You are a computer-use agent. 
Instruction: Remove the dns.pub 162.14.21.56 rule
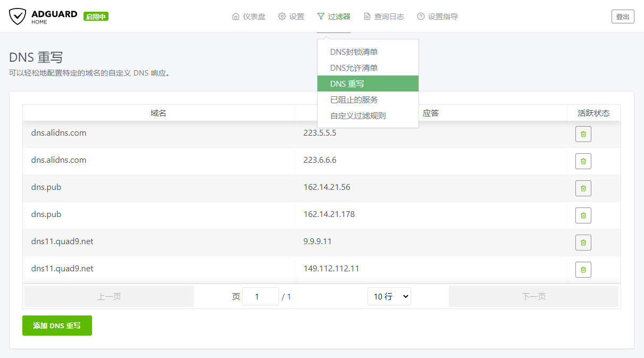[583, 188]
